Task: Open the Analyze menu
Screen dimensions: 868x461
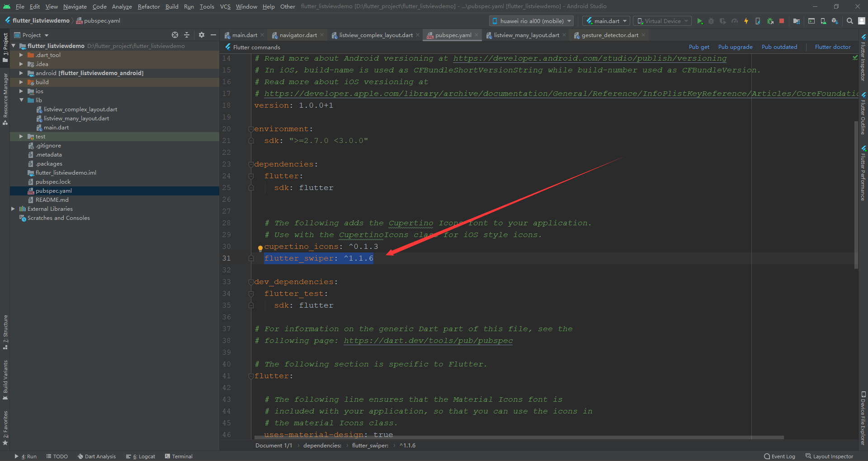Action: [122, 6]
